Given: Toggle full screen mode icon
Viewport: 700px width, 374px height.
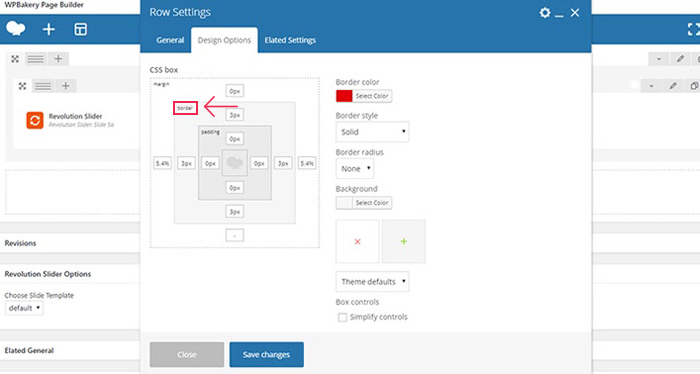Looking at the screenshot, I should (693, 29).
